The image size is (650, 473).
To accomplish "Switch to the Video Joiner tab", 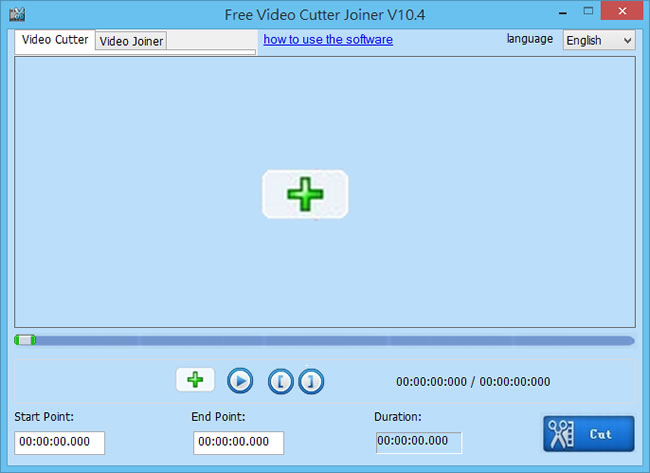I will (131, 41).
